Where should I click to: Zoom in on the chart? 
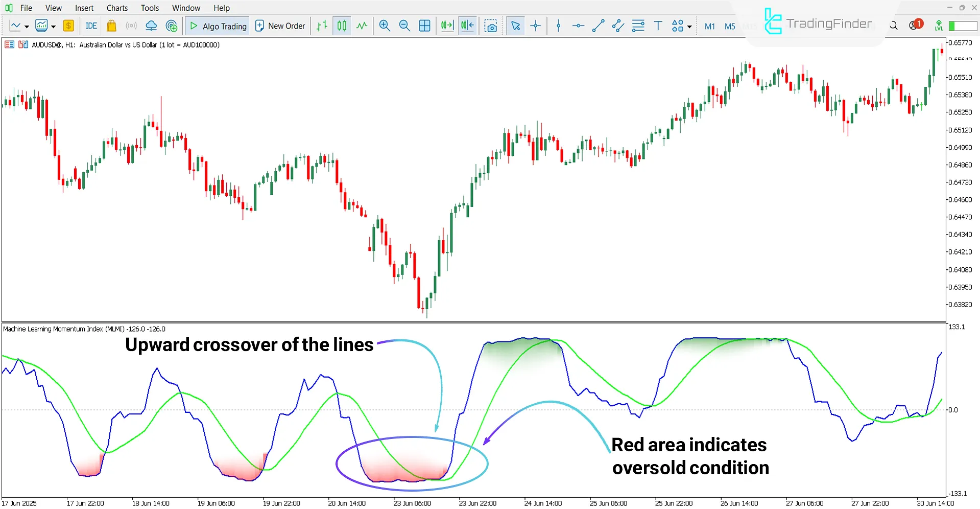[x=385, y=26]
